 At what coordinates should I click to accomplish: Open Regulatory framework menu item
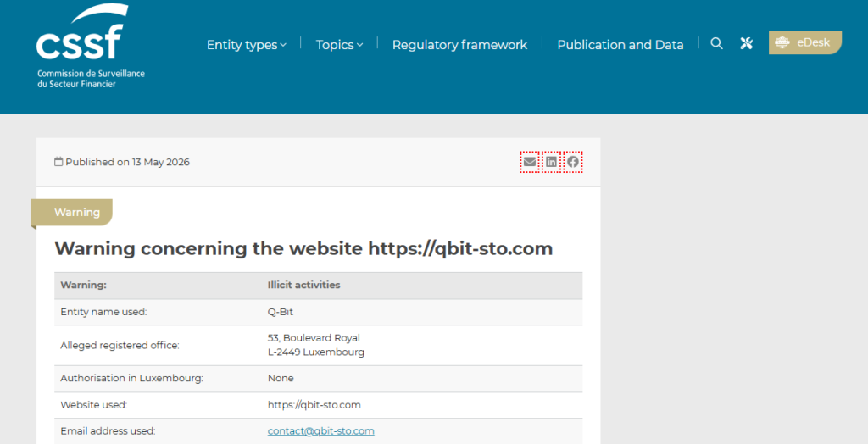[459, 45]
